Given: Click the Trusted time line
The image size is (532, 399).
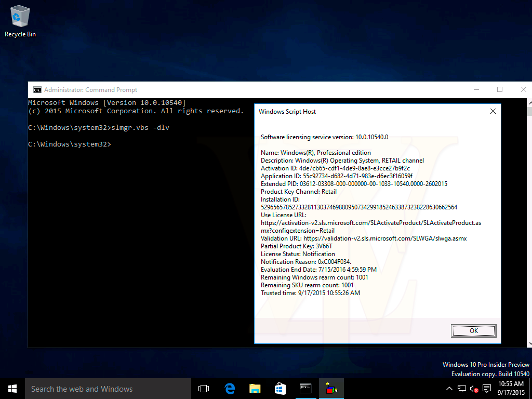Looking at the screenshot, I should click(310, 293).
